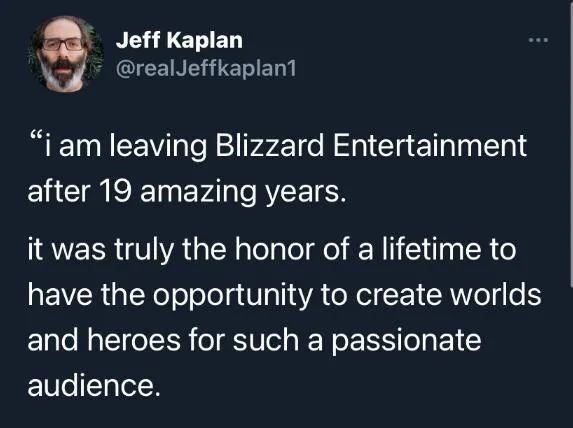Open the @realJeffkaplan1 handle
The image size is (573, 428).
coord(206,68)
